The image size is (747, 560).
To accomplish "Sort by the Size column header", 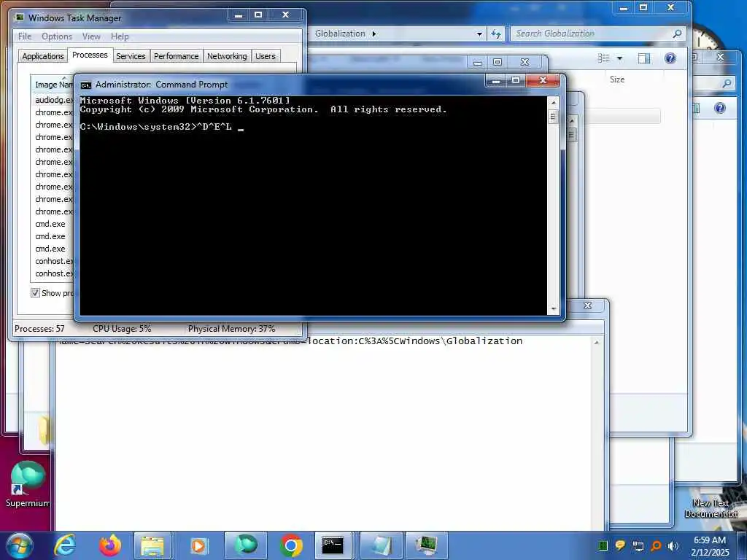I will pyautogui.click(x=617, y=79).
